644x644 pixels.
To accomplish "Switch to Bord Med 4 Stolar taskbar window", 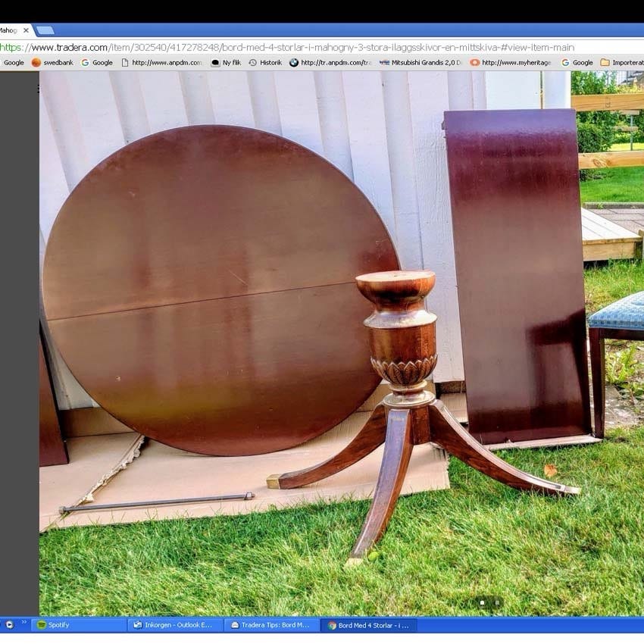I will point(368,625).
